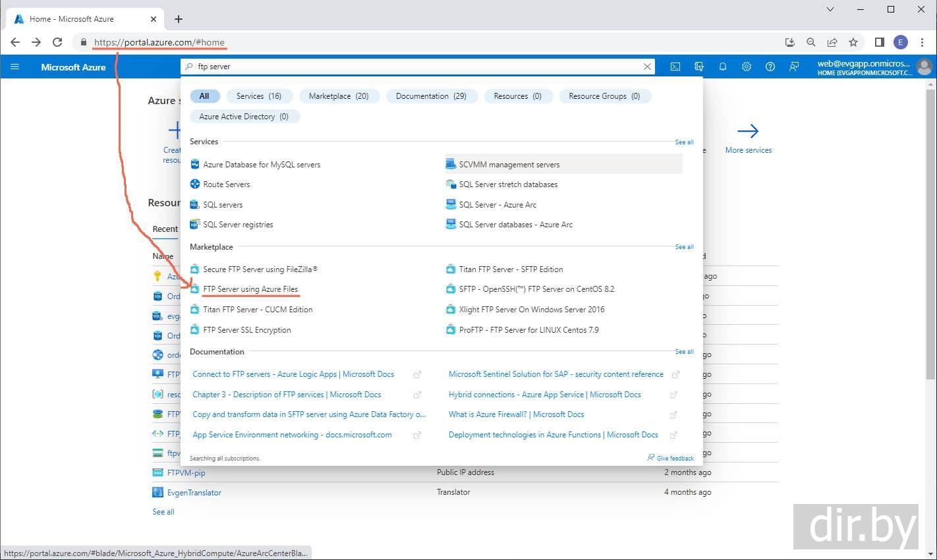
Task: Open the account menu avatar
Action: point(924,67)
